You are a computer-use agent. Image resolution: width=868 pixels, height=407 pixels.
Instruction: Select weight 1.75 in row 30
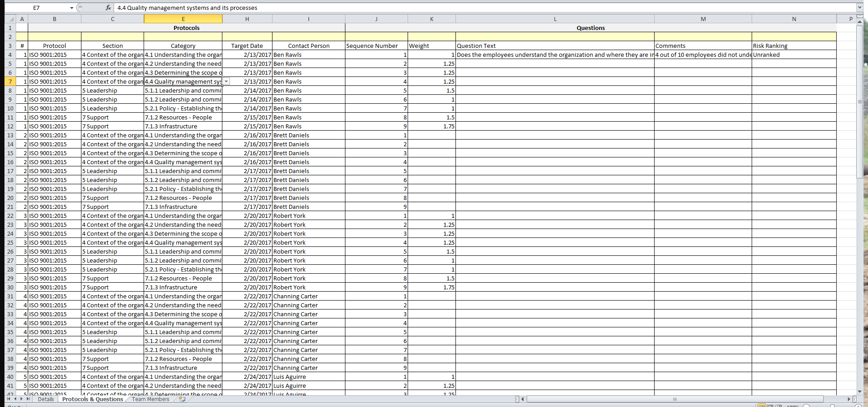[432, 287]
